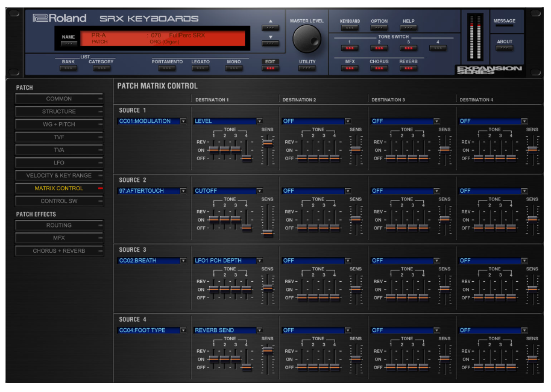The image size is (551, 392).
Task: Open the BANK list button
Action: (68, 69)
